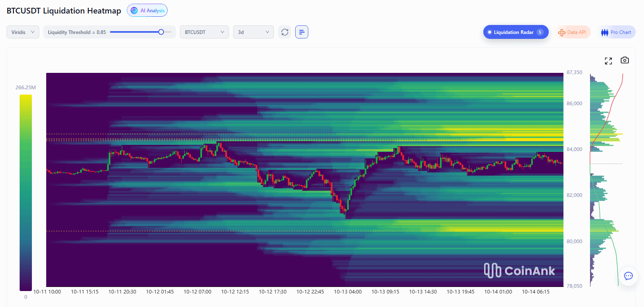Click the 10-12 07:00 time axis label
This screenshot has width=644, height=307.
click(x=197, y=292)
